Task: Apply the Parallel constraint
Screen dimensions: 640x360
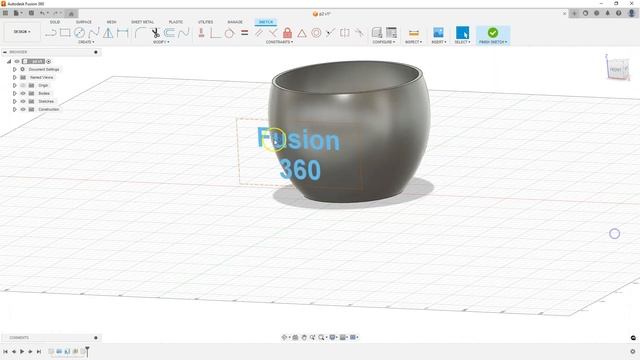Action: (x=259, y=33)
